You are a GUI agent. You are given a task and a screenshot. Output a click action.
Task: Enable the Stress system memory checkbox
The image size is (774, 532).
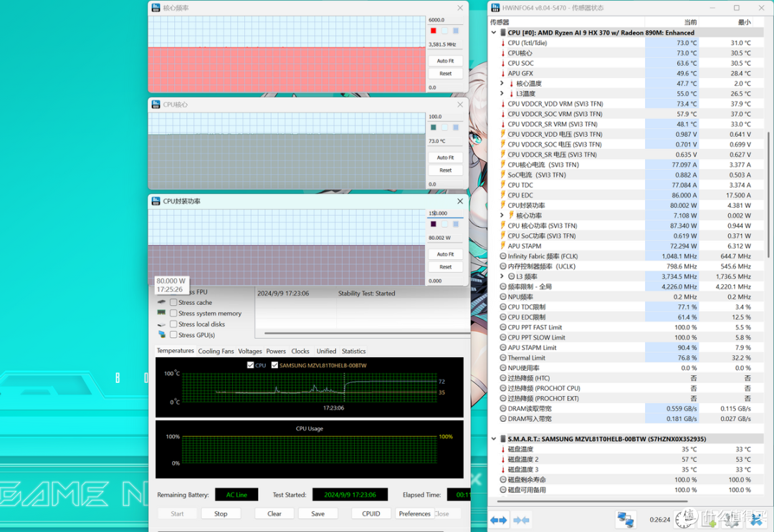click(173, 313)
